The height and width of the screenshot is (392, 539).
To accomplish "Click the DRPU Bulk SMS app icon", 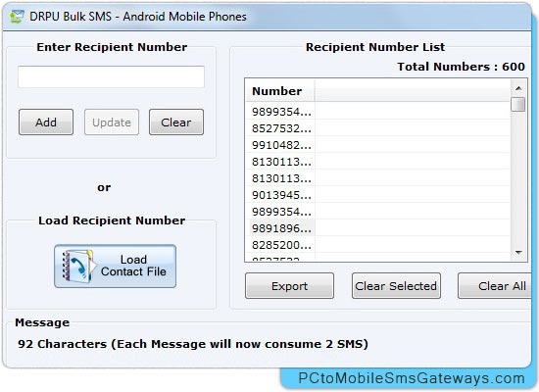I will 17,16.
